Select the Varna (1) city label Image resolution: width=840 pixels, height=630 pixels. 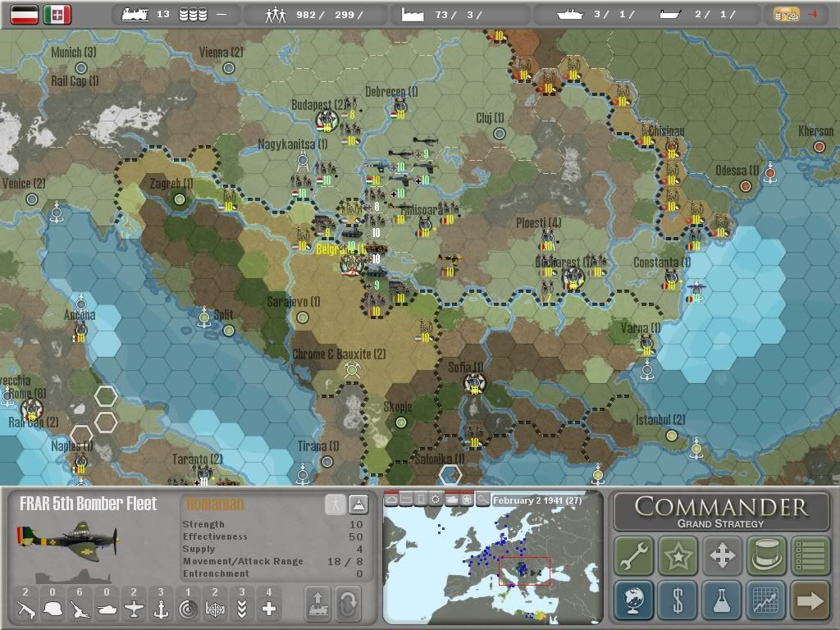click(640, 327)
